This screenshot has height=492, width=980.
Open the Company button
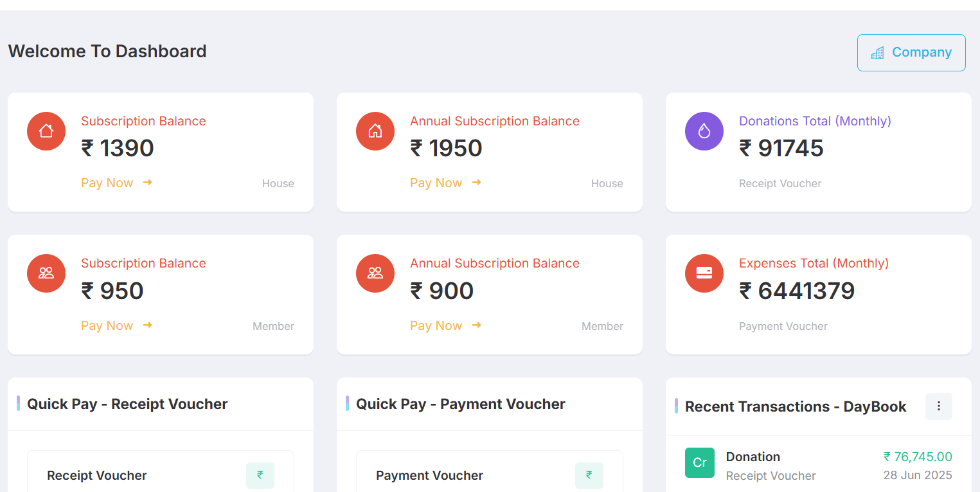pos(911,53)
